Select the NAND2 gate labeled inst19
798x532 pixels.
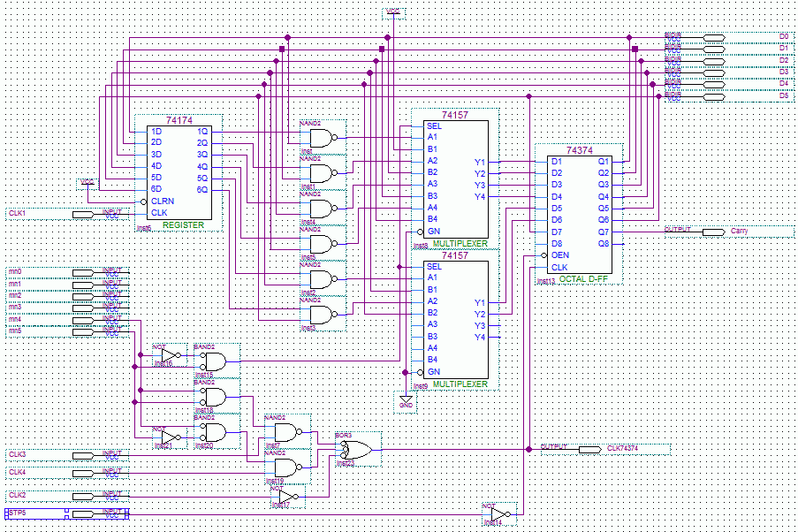pyautogui.click(x=288, y=467)
